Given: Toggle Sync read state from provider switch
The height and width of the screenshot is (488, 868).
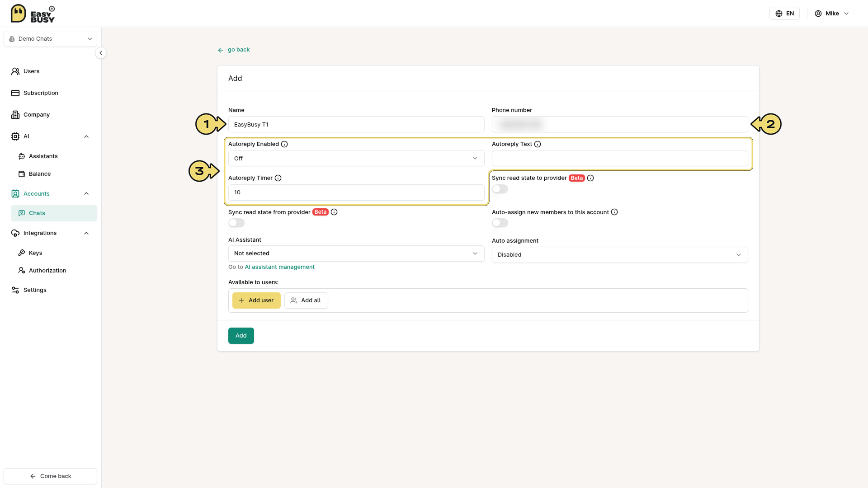Looking at the screenshot, I should 236,223.
